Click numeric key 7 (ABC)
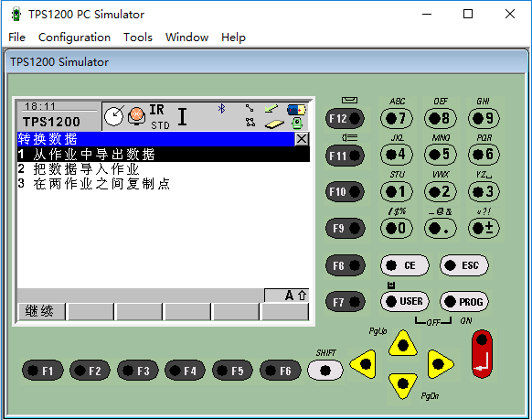The height and width of the screenshot is (420, 532). point(397,118)
